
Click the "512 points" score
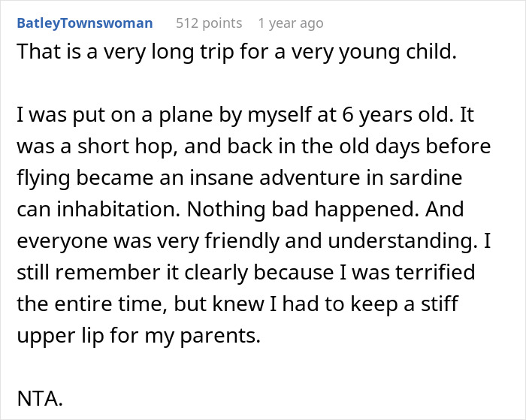(x=209, y=23)
